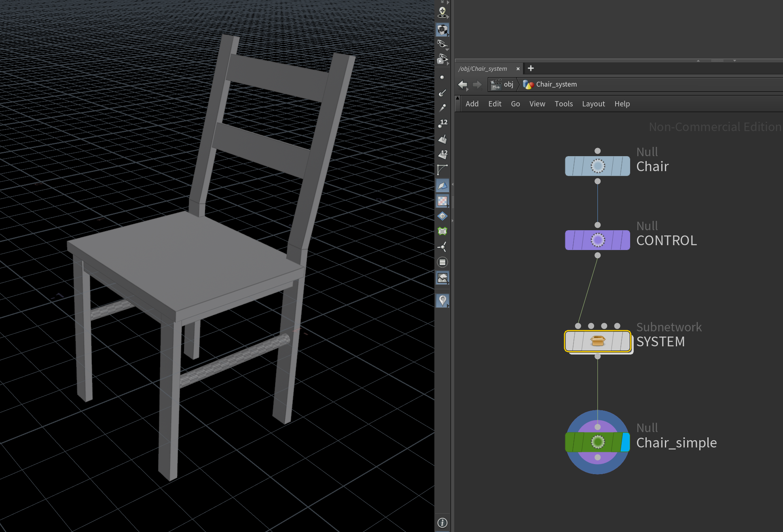Select the CONTROL null node icon
The image size is (783, 532).
pyautogui.click(x=597, y=240)
